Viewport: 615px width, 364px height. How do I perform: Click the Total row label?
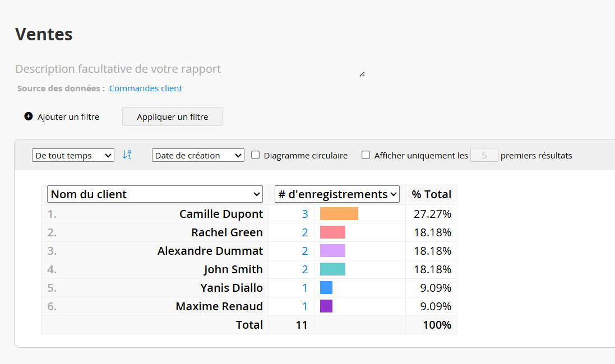click(x=249, y=325)
